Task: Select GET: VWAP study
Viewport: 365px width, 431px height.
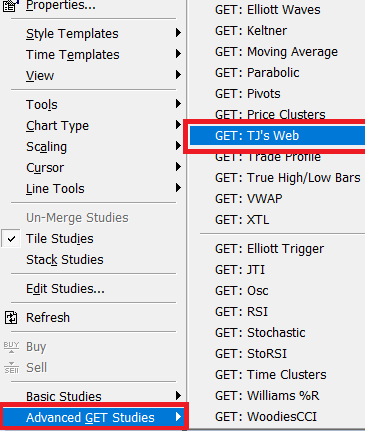Action: click(249, 199)
